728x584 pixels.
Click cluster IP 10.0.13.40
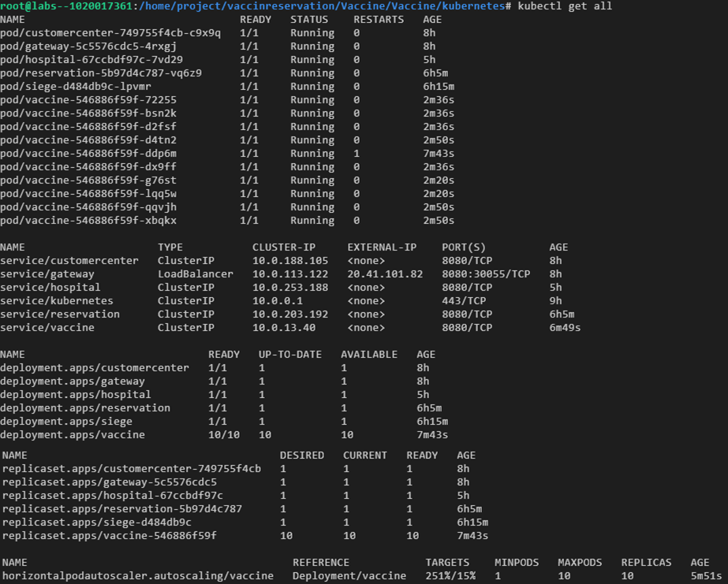284,328
